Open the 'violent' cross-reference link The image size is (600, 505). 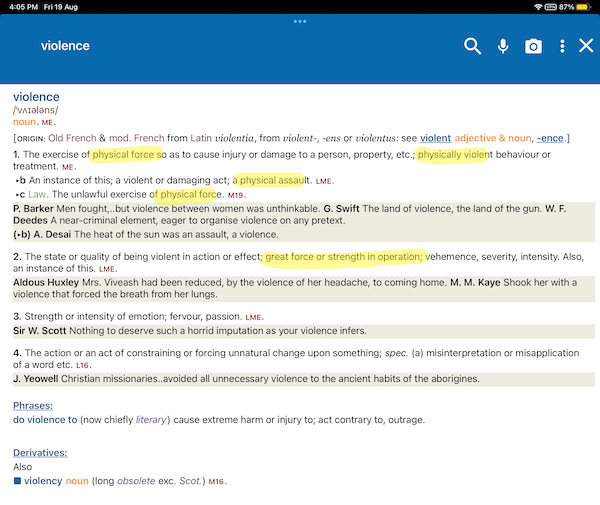435,138
